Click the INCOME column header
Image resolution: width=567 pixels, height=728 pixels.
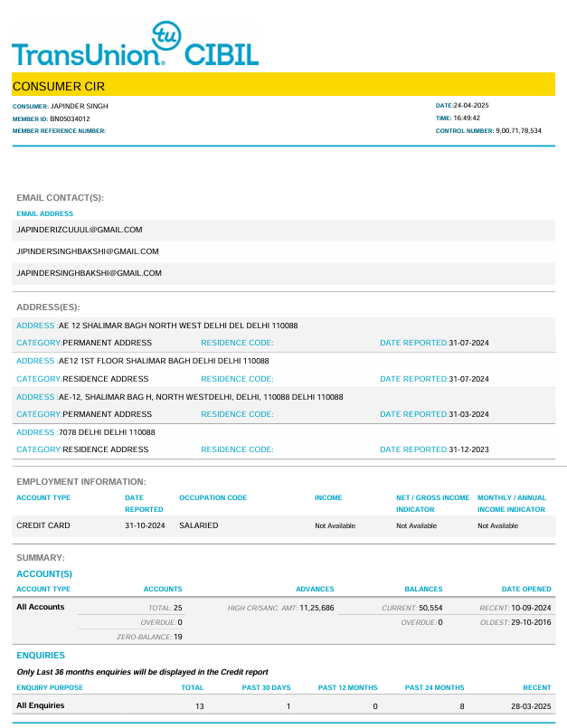[328, 497]
